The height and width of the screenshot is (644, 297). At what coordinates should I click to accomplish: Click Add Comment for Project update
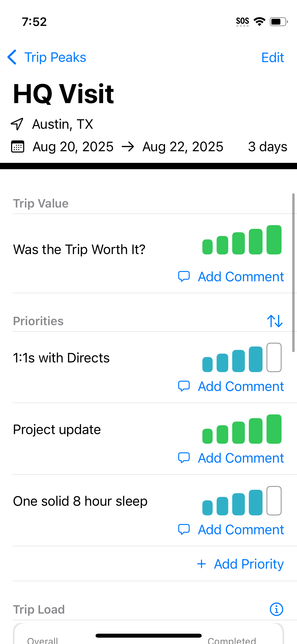[x=241, y=458]
